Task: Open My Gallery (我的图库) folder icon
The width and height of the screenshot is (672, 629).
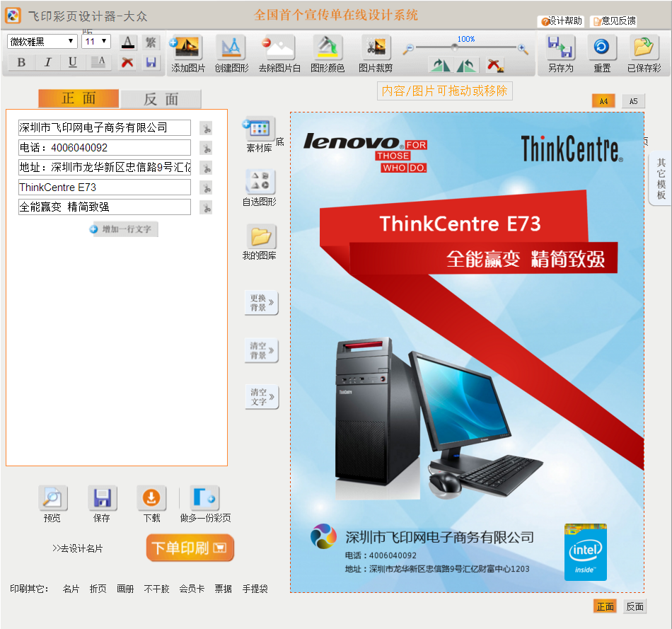Action: tap(260, 236)
